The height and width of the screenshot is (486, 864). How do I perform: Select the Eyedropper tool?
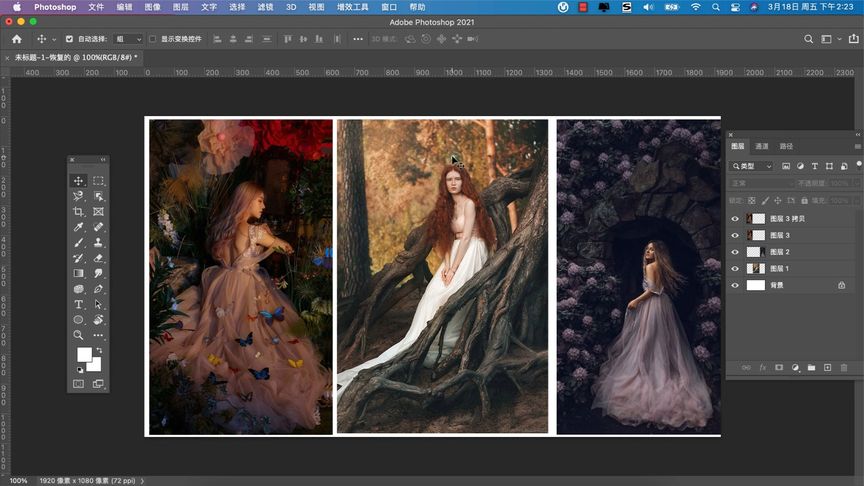[x=78, y=227]
